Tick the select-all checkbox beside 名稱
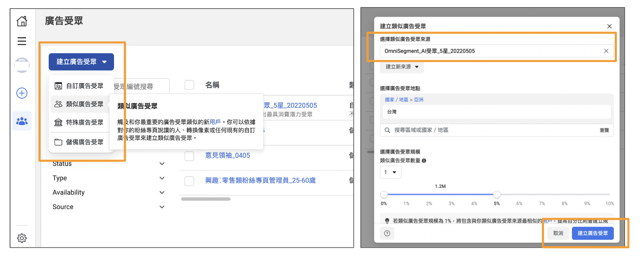This screenshot has width=644, height=256. (x=189, y=85)
